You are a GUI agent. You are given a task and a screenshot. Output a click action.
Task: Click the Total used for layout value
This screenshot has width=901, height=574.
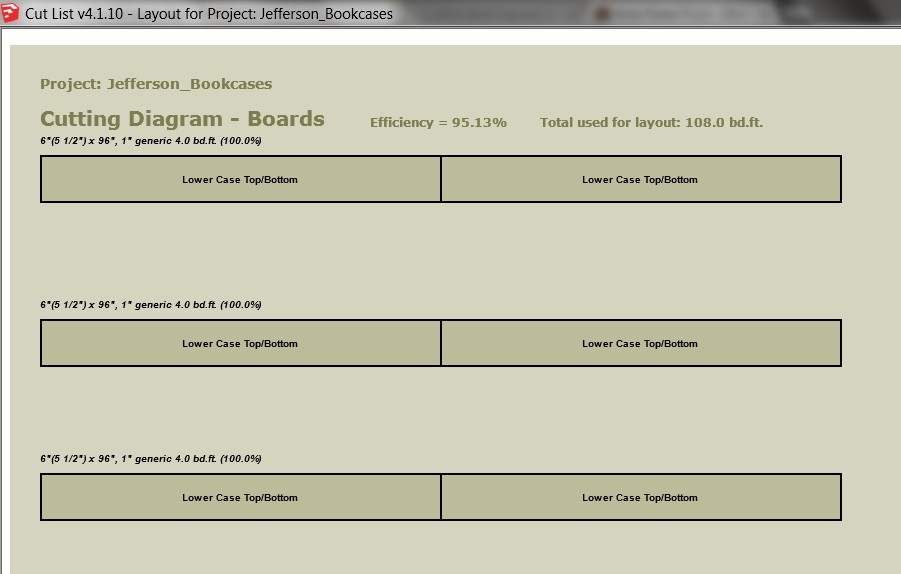(x=651, y=123)
